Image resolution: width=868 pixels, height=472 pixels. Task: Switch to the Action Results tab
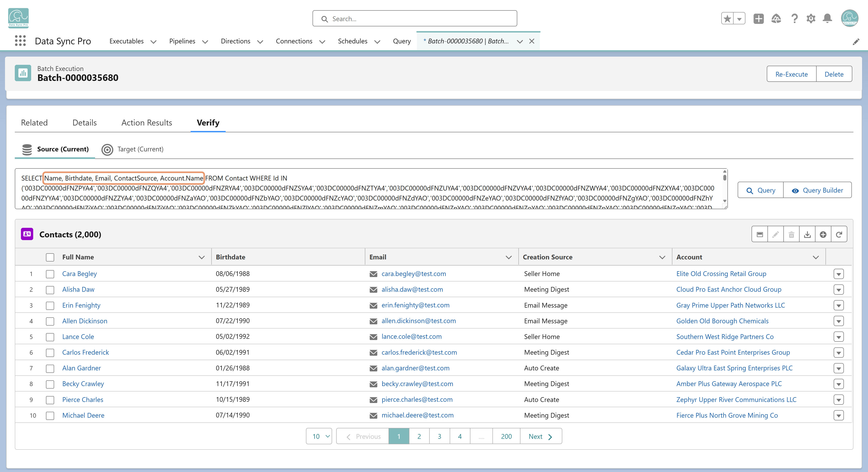pos(146,123)
